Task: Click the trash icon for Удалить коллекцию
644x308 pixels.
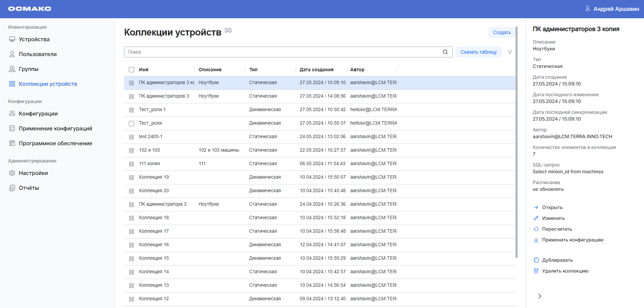Action: tap(536, 271)
